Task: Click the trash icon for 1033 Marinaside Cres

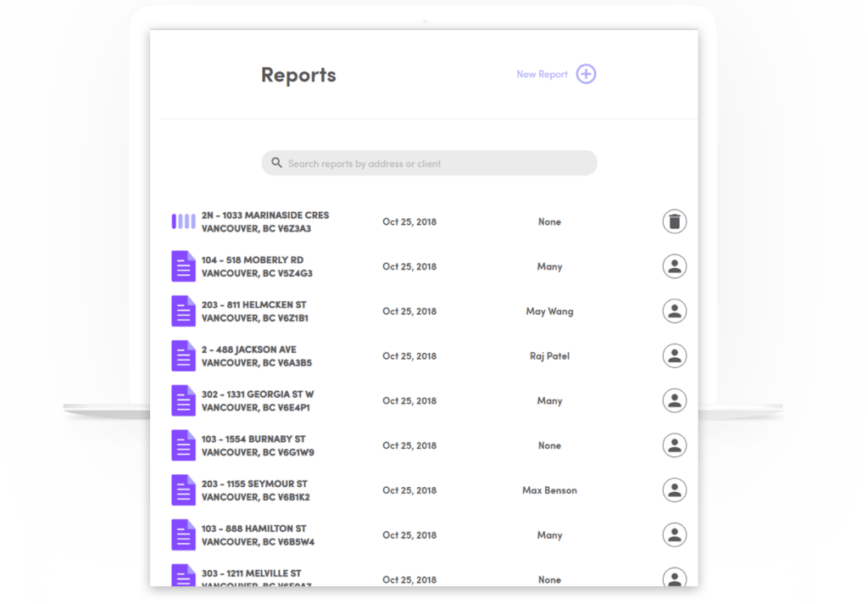Action: (x=674, y=221)
